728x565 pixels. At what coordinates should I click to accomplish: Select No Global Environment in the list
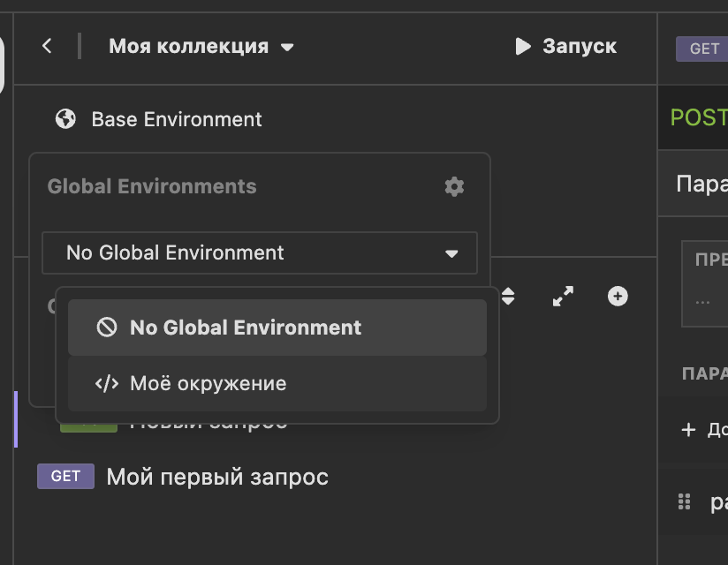[247, 328]
